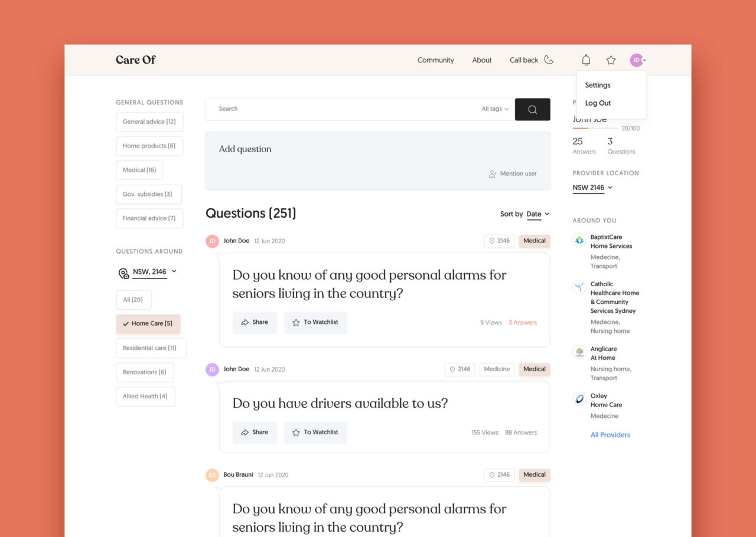Click the Mention user icon

click(493, 173)
